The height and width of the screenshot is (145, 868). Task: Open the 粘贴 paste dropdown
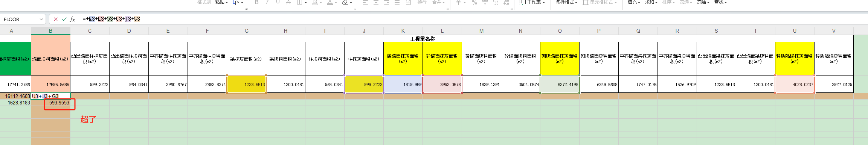(222, 2)
